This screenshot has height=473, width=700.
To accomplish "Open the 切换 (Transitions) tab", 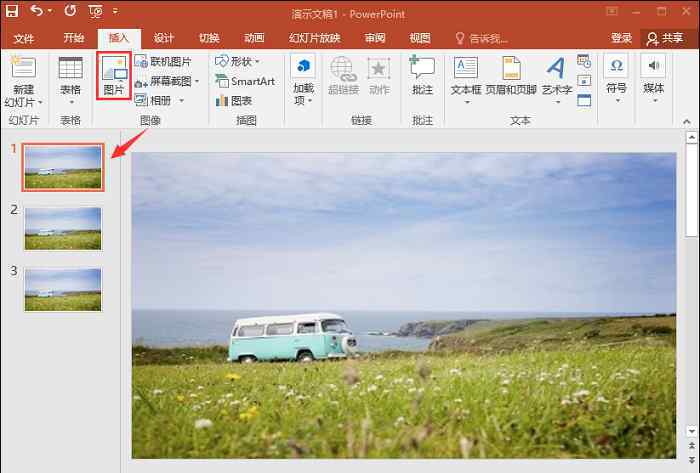I will 209,38.
